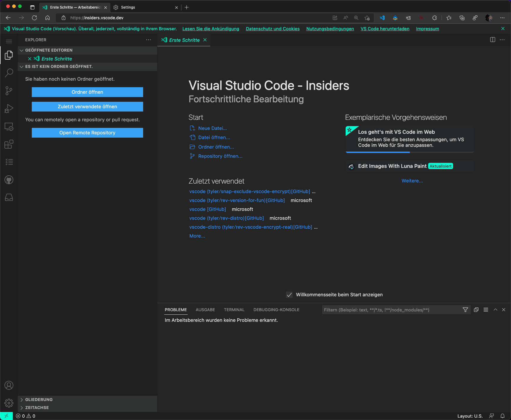Open the Search view in the Activity Bar
This screenshot has height=420, width=511.
click(9, 73)
